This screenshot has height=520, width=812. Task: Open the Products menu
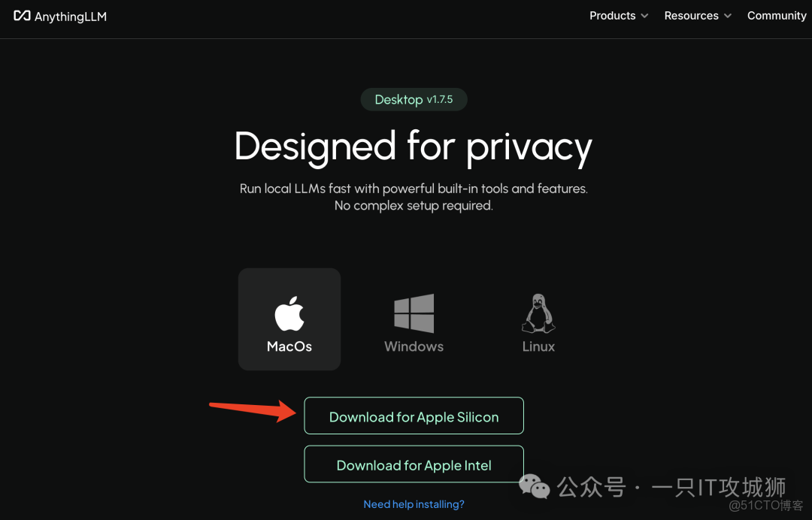coord(612,16)
